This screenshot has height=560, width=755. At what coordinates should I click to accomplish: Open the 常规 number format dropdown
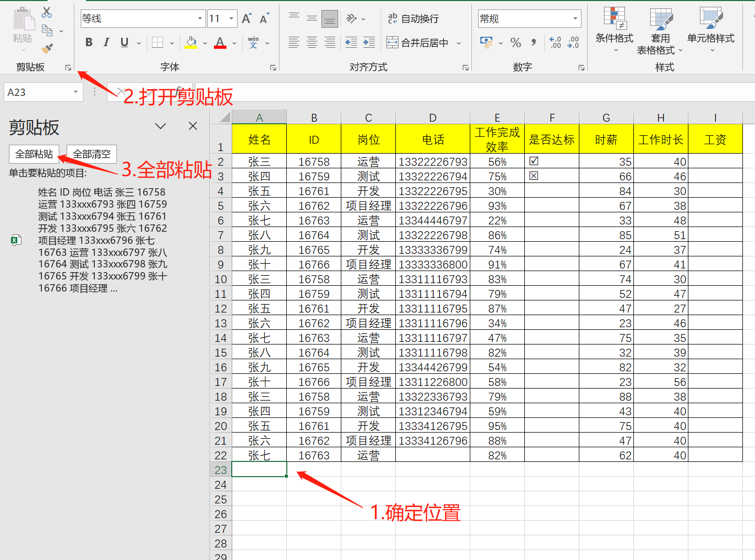click(x=575, y=19)
